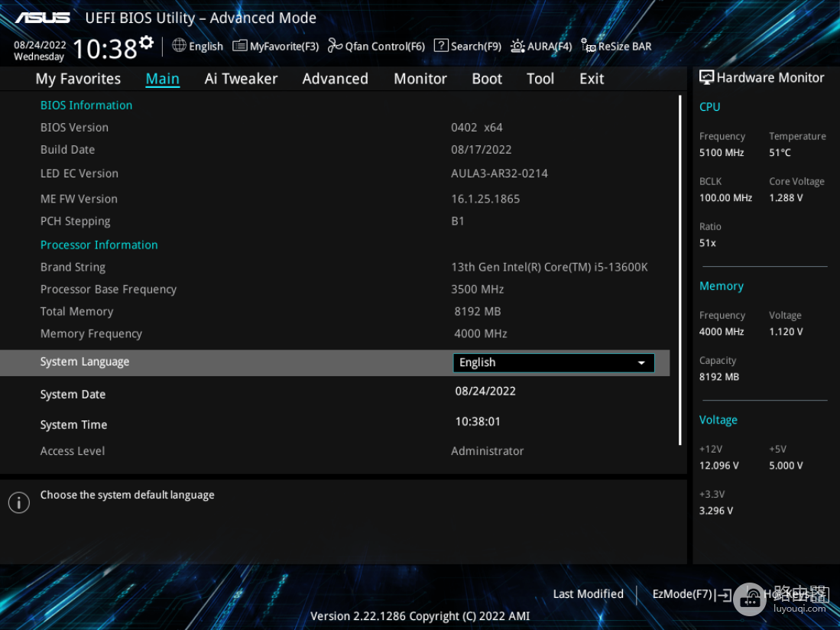Click the +3.3V 3.296 V reading
This screenshot has height=630, width=840.
click(x=715, y=511)
